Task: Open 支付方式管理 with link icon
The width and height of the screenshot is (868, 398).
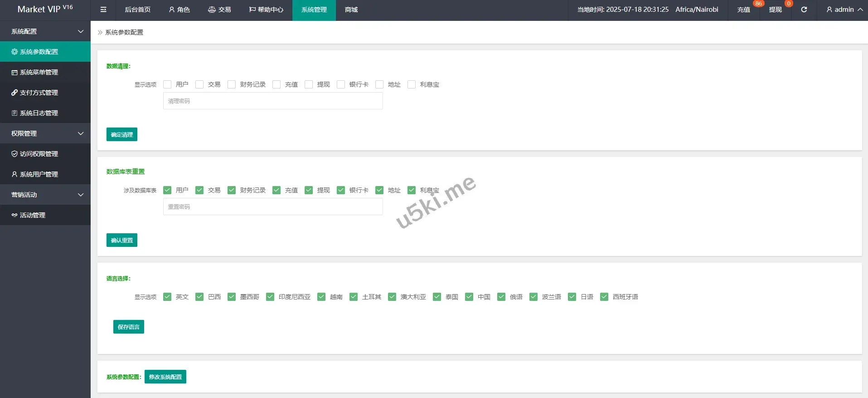Action: tap(39, 93)
